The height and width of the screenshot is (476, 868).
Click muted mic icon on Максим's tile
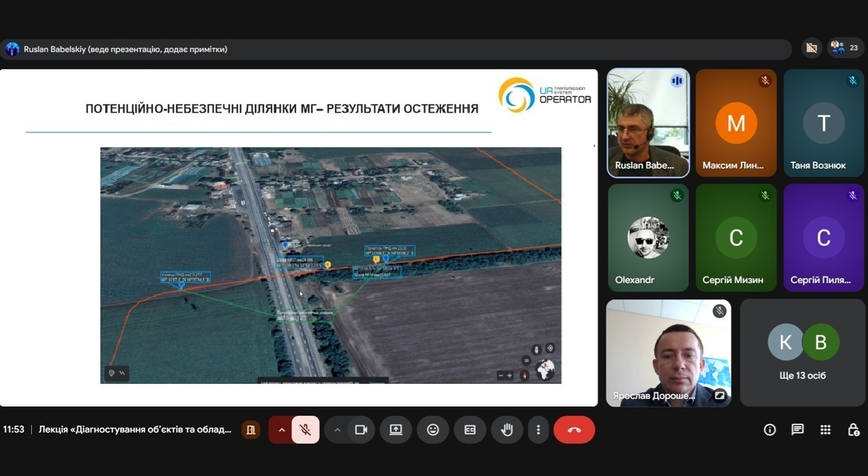(x=765, y=80)
